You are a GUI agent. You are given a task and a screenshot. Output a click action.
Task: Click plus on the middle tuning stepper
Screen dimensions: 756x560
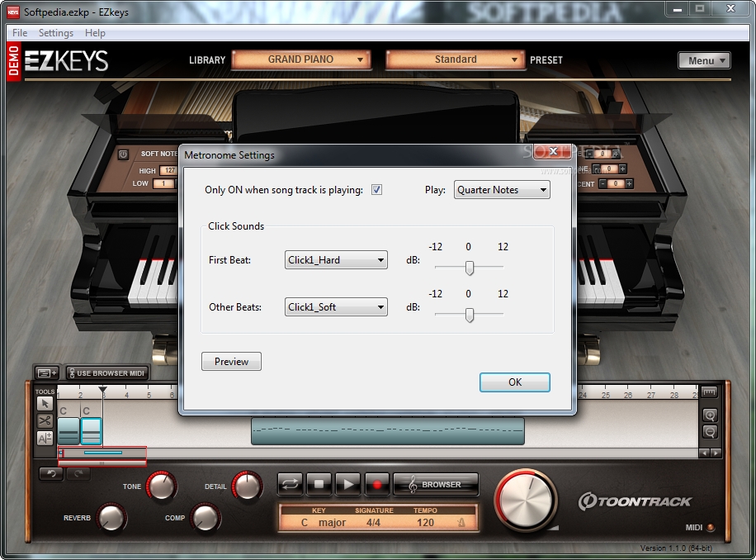pyautogui.click(x=622, y=168)
